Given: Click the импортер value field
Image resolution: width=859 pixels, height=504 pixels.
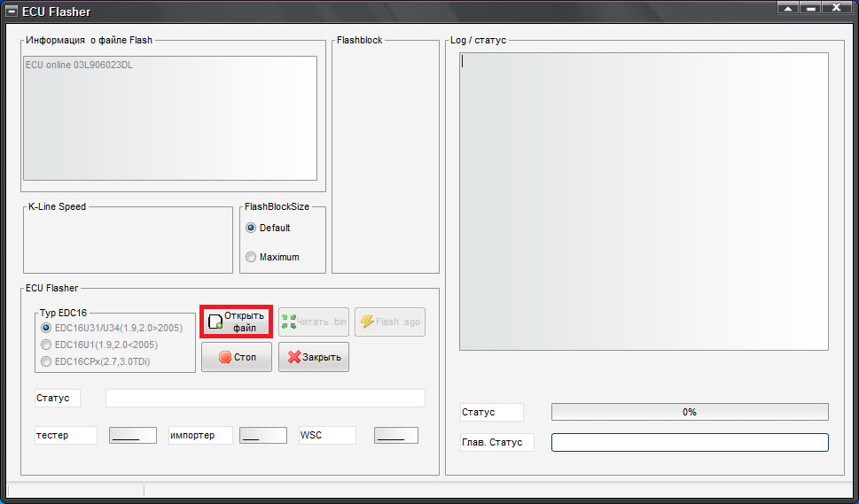Looking at the screenshot, I should tap(263, 436).
